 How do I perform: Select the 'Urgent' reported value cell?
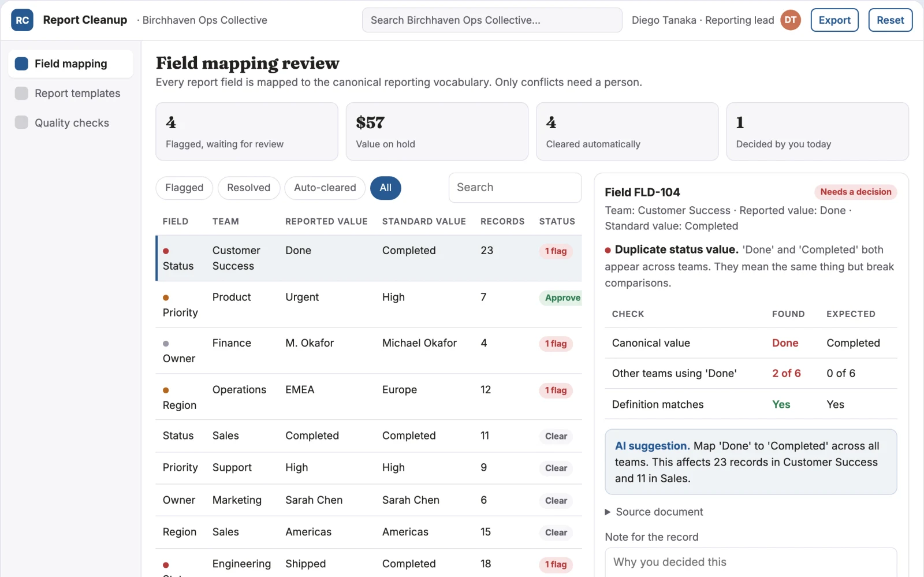coord(302,297)
